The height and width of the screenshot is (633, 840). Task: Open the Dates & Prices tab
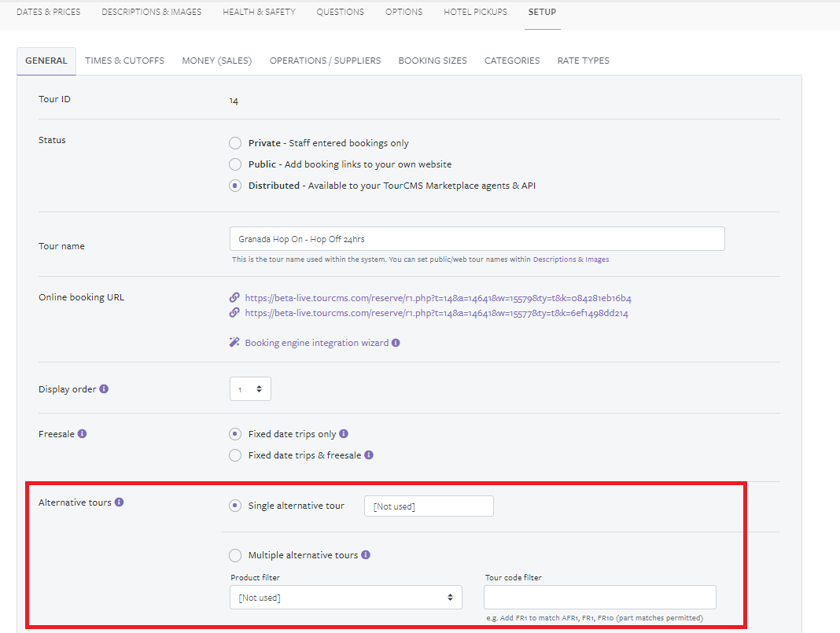pyautogui.click(x=49, y=12)
